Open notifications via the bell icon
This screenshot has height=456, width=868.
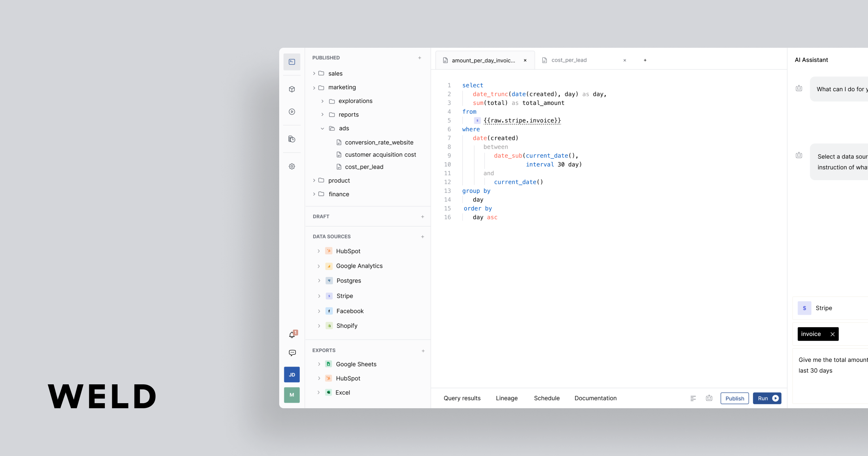click(x=292, y=335)
